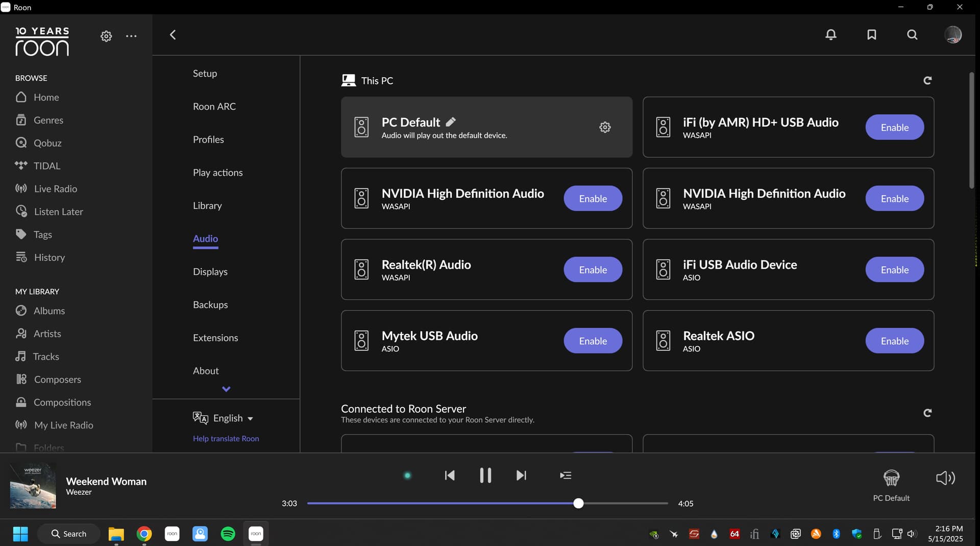Click the Weekend Woman track title
The width and height of the screenshot is (980, 546).
pos(106,481)
